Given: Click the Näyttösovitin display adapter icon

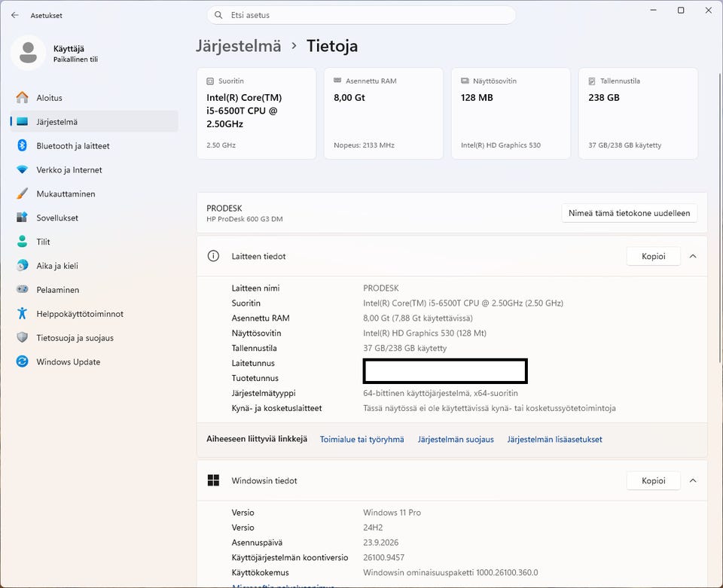Looking at the screenshot, I should click(465, 81).
